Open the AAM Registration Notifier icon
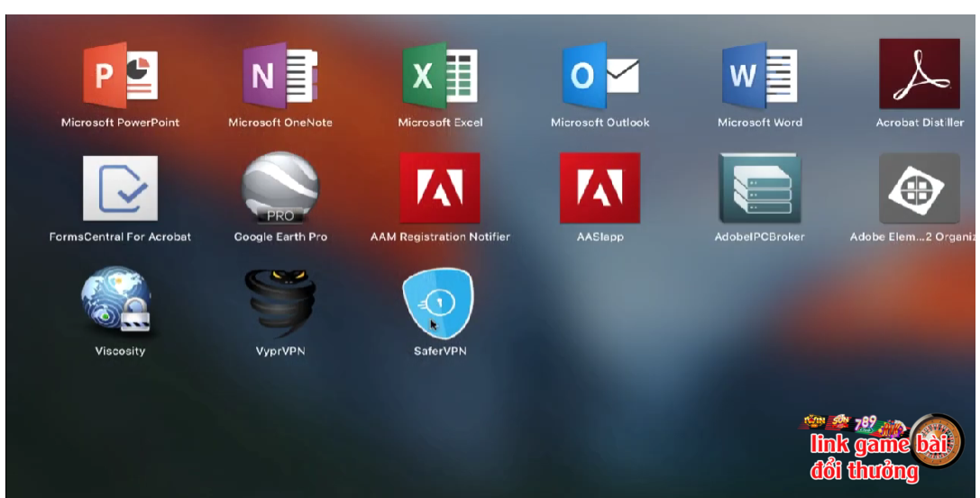The image size is (980, 498). [x=440, y=188]
